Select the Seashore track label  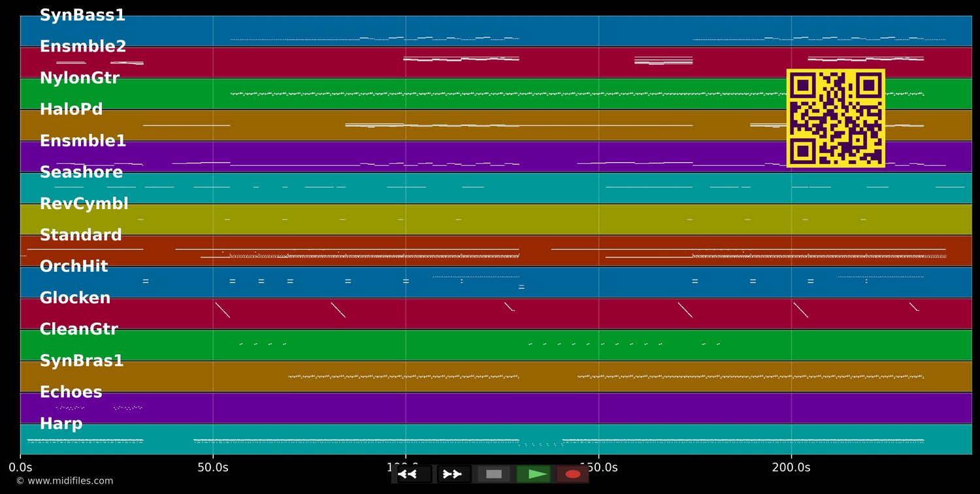click(81, 172)
